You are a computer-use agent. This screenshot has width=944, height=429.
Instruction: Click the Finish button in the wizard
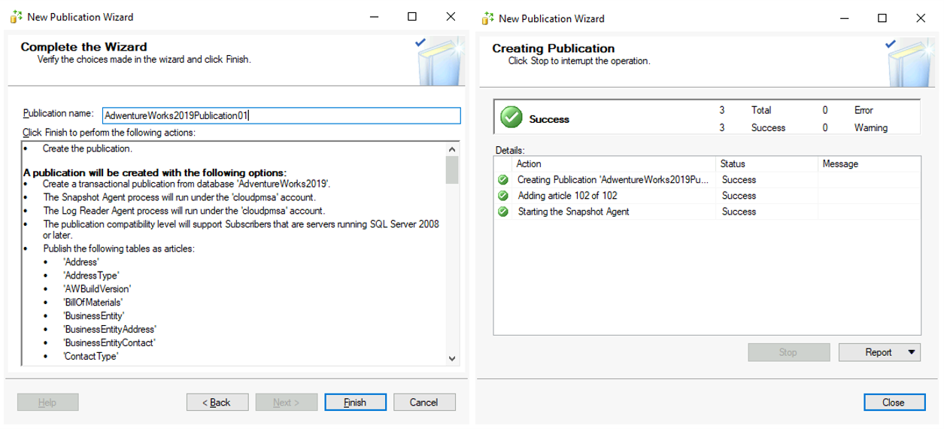click(354, 402)
